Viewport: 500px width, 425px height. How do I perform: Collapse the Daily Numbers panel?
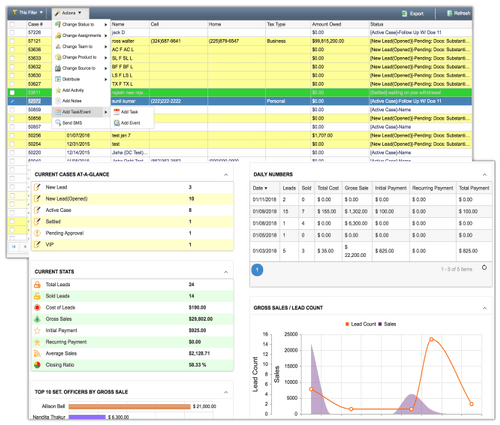(485, 175)
